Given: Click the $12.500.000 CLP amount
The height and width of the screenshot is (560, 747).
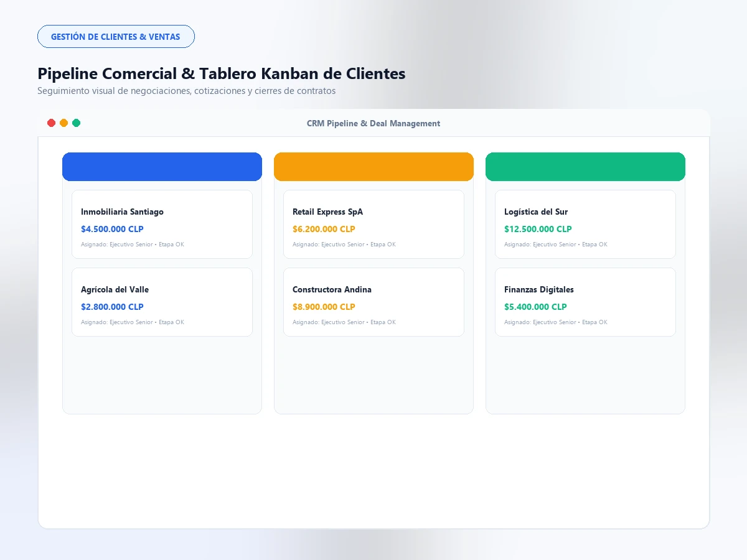Looking at the screenshot, I should 538,229.
